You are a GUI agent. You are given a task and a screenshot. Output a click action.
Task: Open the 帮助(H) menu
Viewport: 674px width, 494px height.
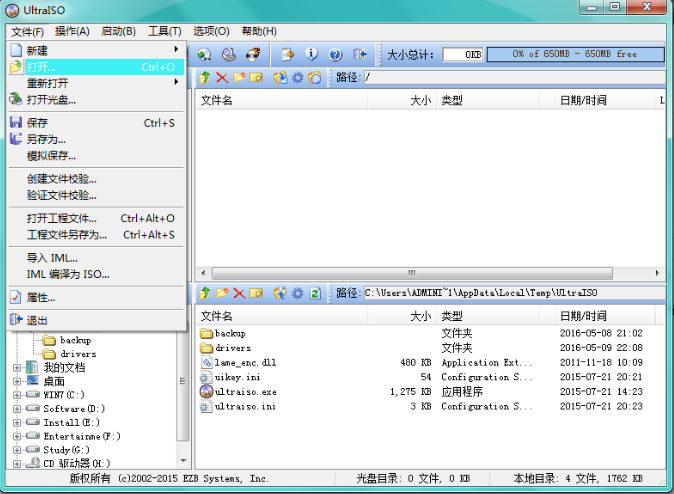pos(259,31)
